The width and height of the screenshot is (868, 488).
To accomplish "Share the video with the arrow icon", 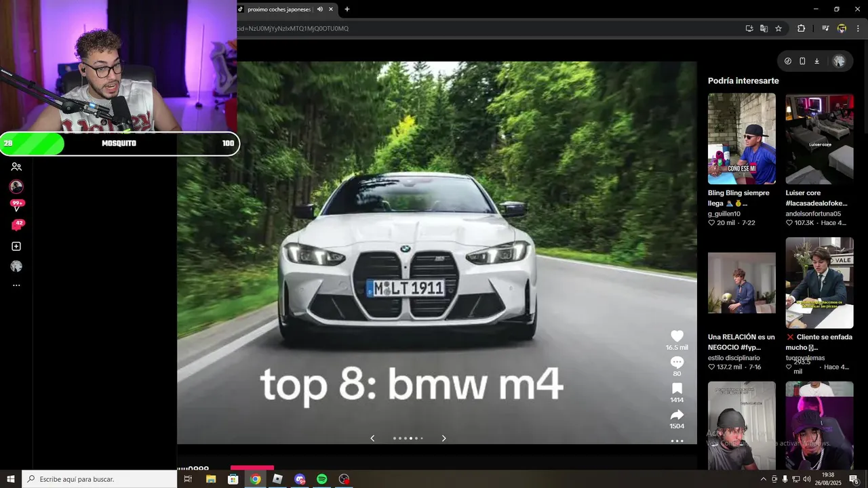I will point(677,415).
